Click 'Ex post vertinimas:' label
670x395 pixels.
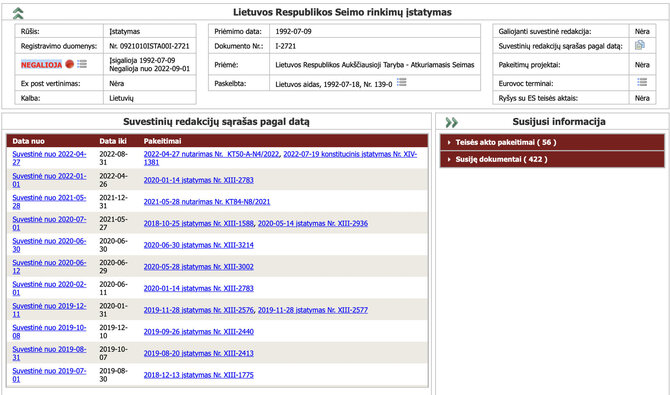[x=50, y=83]
